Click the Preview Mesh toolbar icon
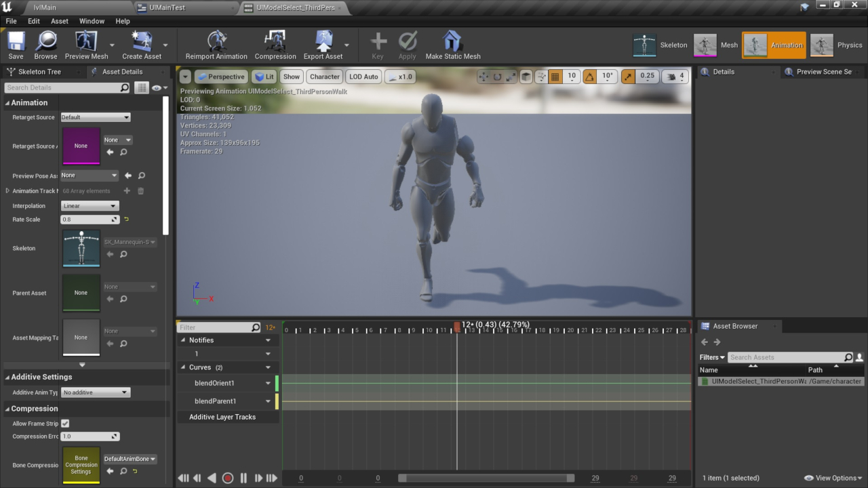This screenshot has width=868, height=488. [x=86, y=42]
